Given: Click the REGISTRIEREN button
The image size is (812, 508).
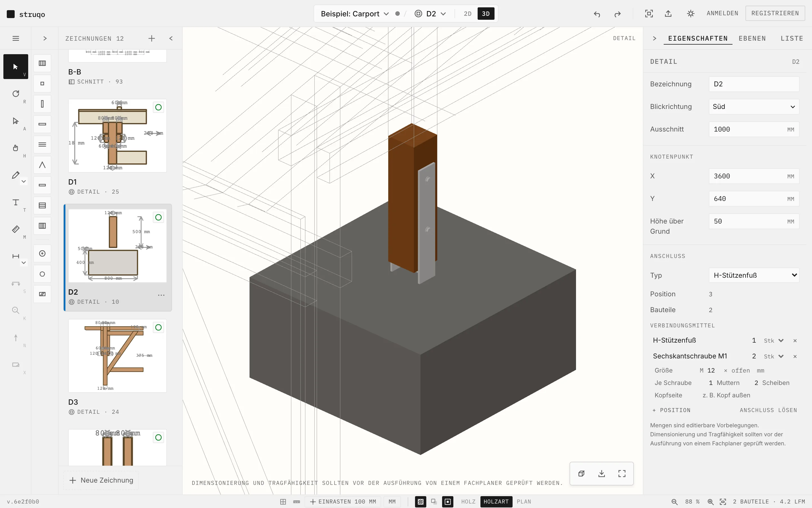Looking at the screenshot, I should (775, 14).
